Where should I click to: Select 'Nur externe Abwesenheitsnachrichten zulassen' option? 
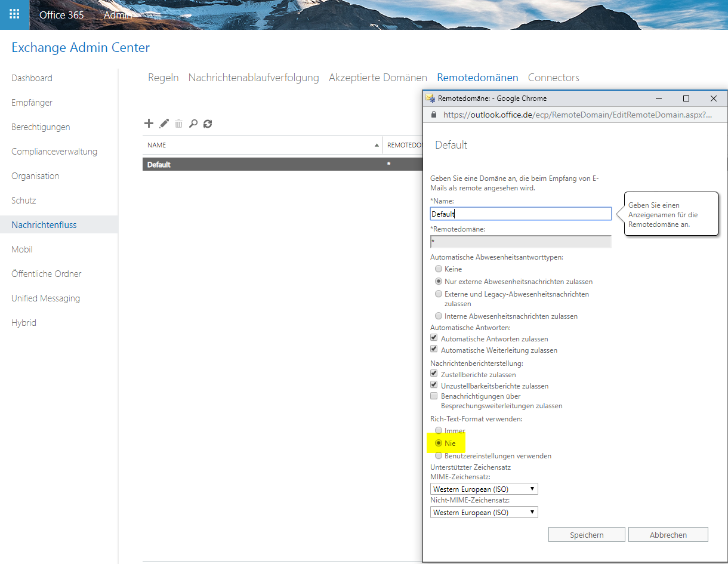[439, 281]
